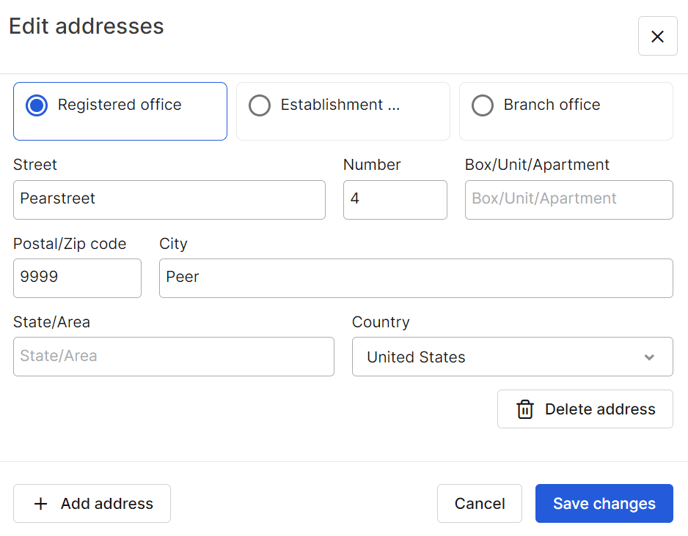Open the Country dropdown showing United States
This screenshot has height=536, width=688.
pyautogui.click(x=512, y=357)
